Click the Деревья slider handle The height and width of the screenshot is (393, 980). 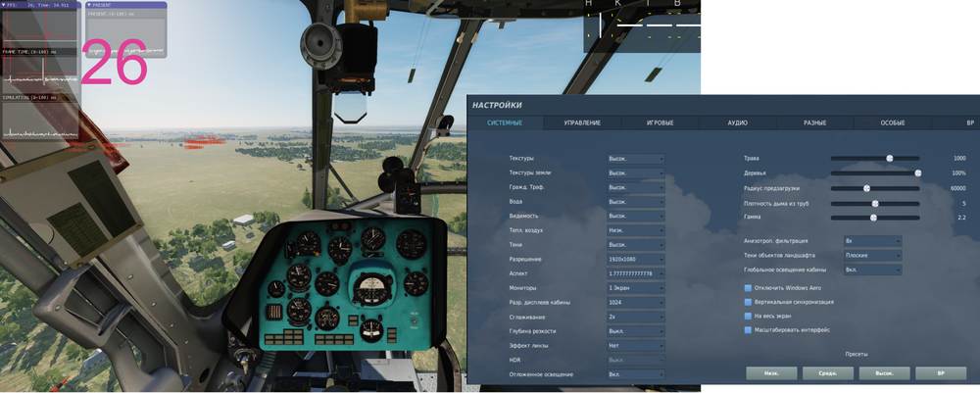pos(917,173)
